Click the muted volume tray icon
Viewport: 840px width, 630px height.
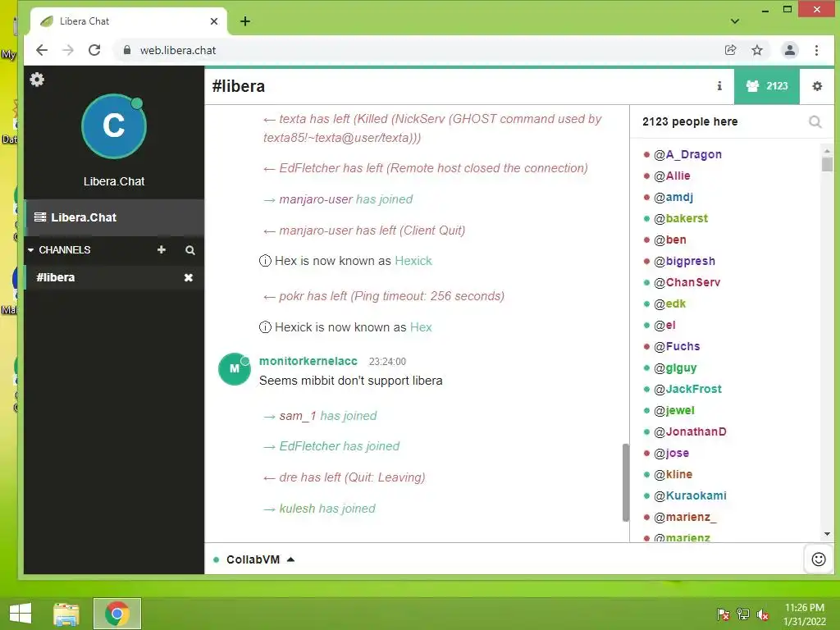763,614
